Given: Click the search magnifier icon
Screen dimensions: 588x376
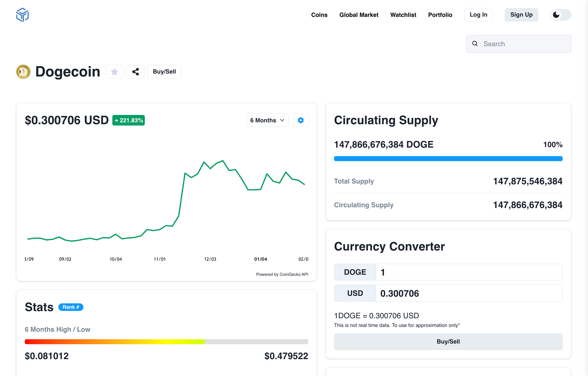Looking at the screenshot, I should (475, 44).
